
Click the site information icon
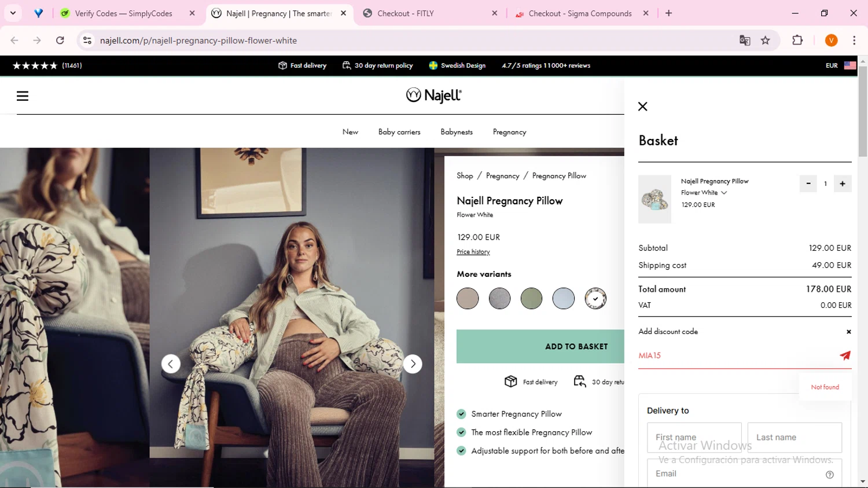(x=87, y=41)
